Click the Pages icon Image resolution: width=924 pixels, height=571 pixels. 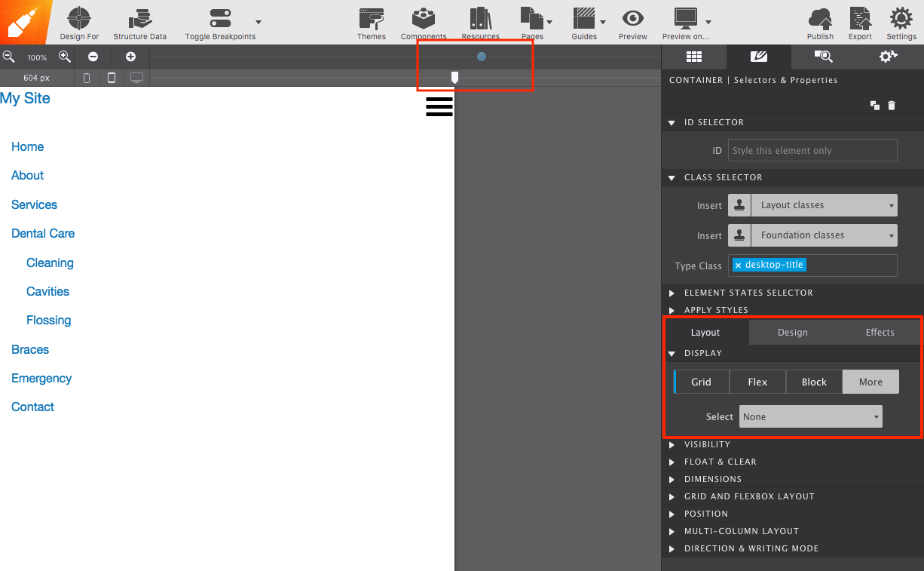[x=532, y=18]
